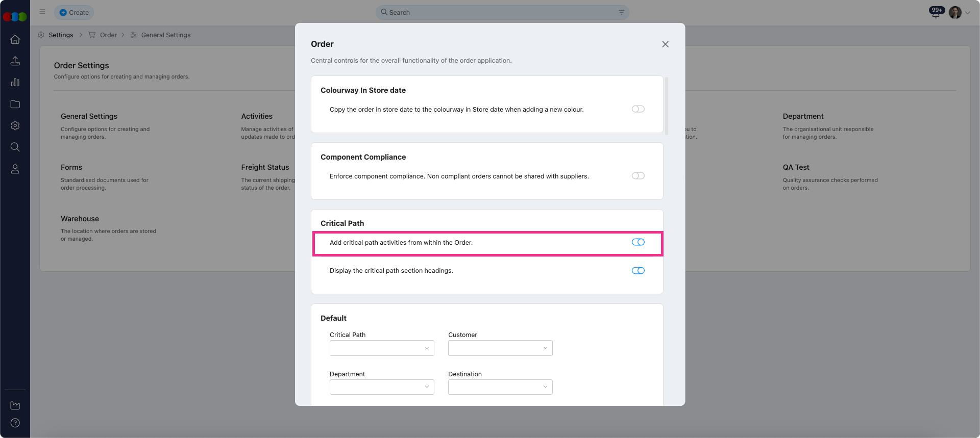This screenshot has height=438, width=980.
Task: Open the bar chart analytics icon
Action: (x=15, y=83)
